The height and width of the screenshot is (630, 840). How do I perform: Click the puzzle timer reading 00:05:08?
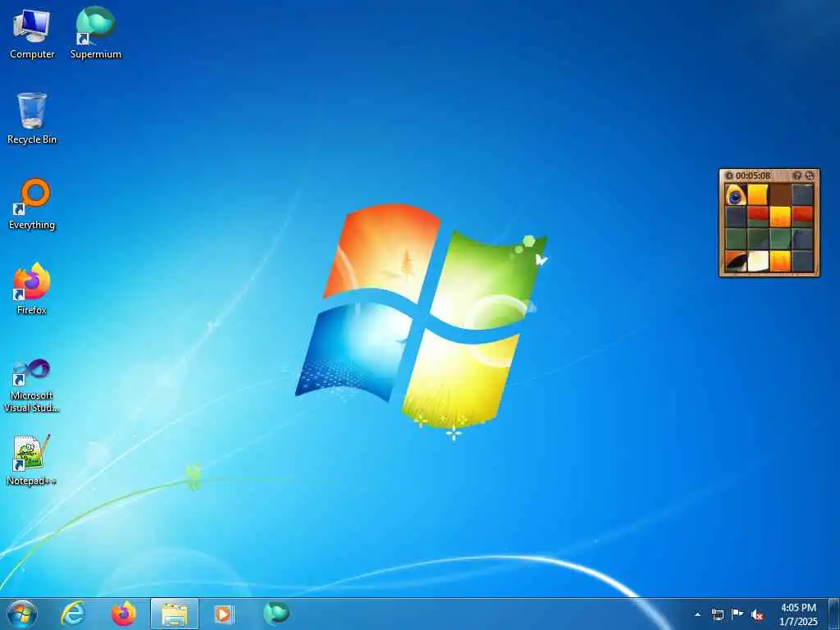753,176
